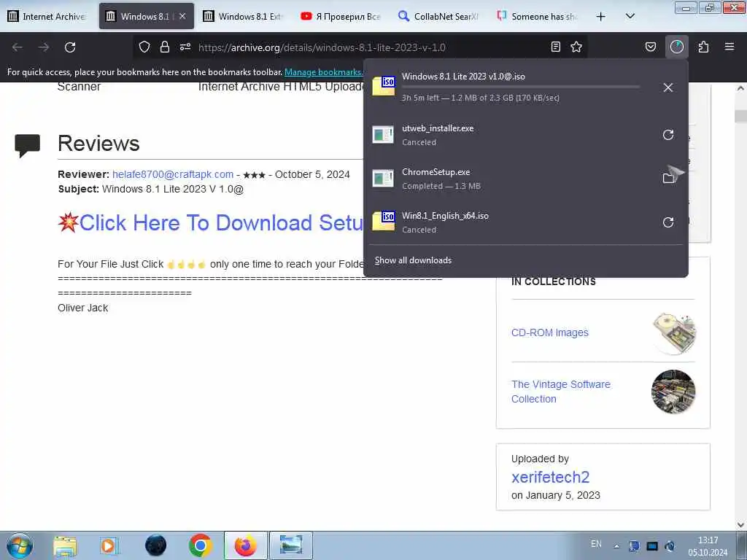Open Windows Explorer from the taskbar
The width and height of the screenshot is (747, 560).
65,545
